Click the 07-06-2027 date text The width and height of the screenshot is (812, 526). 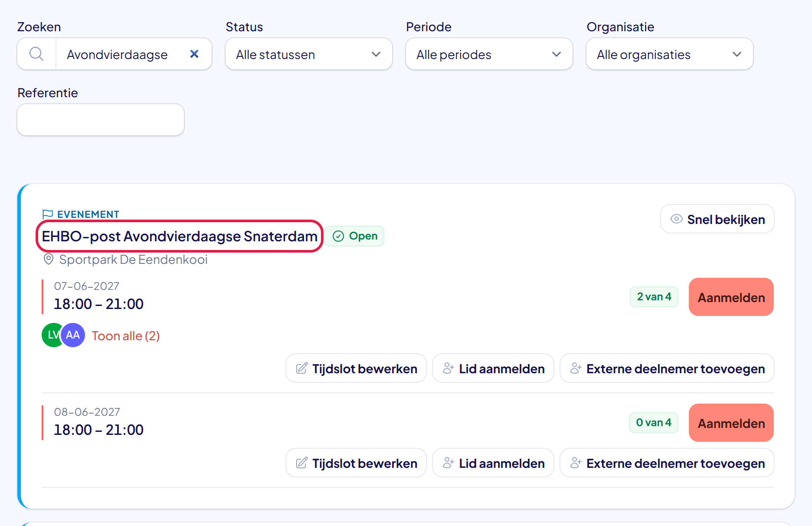click(x=86, y=286)
